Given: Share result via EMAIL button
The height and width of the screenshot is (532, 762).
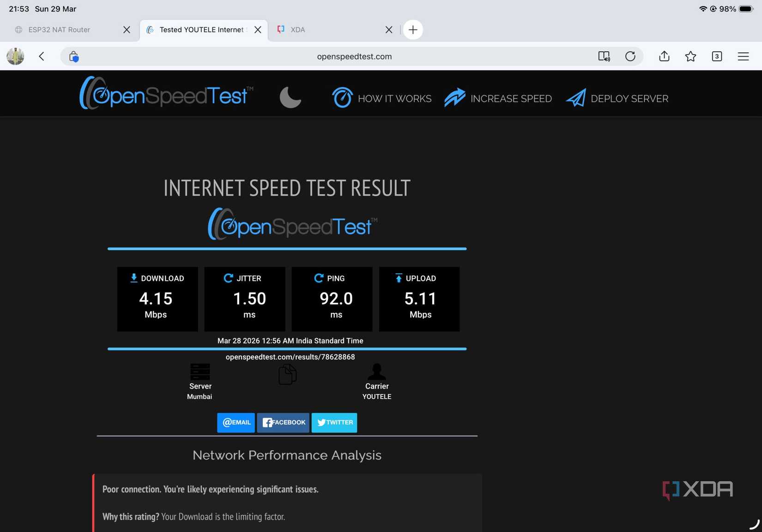Looking at the screenshot, I should (x=236, y=423).
